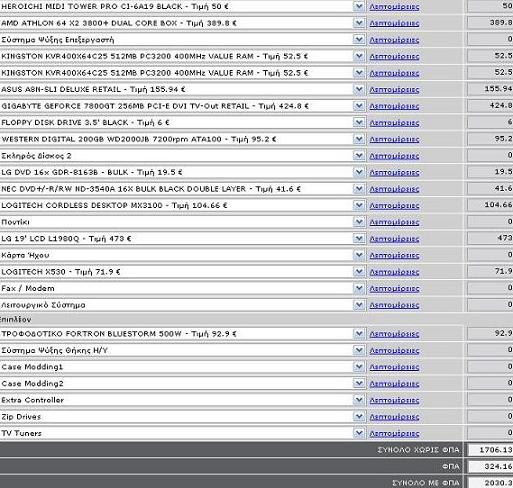Expand Extra Controller dropdown arrow
The height and width of the screenshot is (488, 513).
coord(359,400)
